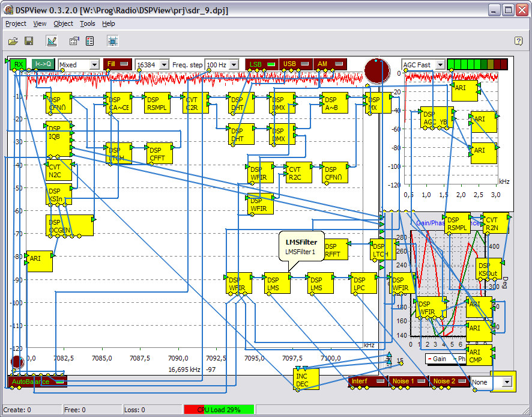The height and width of the screenshot is (417, 532).
Task: Click the chart editor toolbar icon
Action: coord(51,41)
